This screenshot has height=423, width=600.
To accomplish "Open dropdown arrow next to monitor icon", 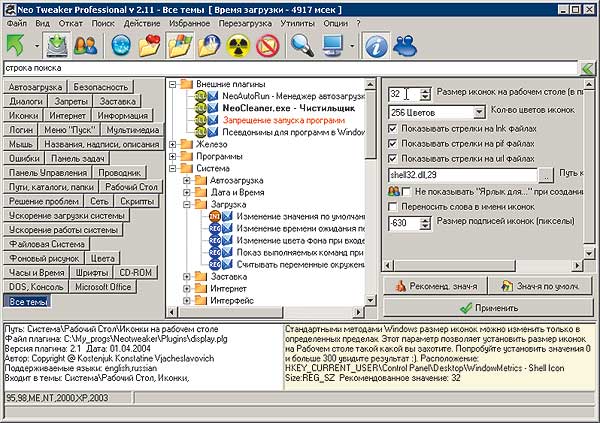I will pos(352,46).
